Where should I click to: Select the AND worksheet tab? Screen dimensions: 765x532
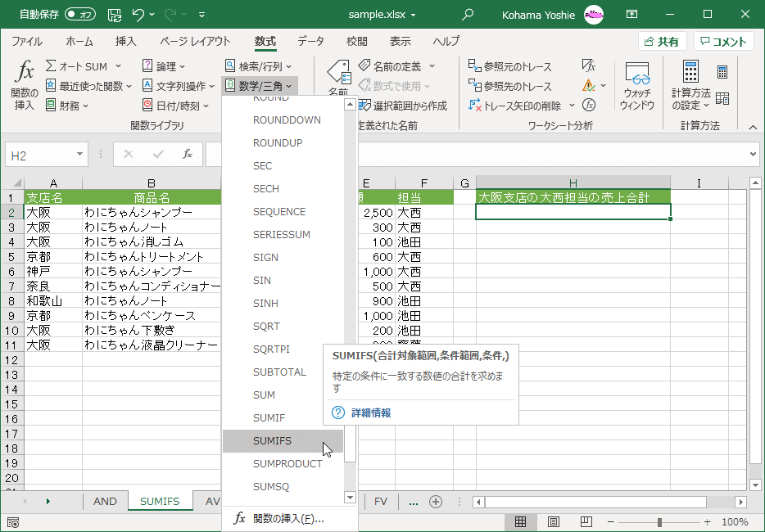105,502
